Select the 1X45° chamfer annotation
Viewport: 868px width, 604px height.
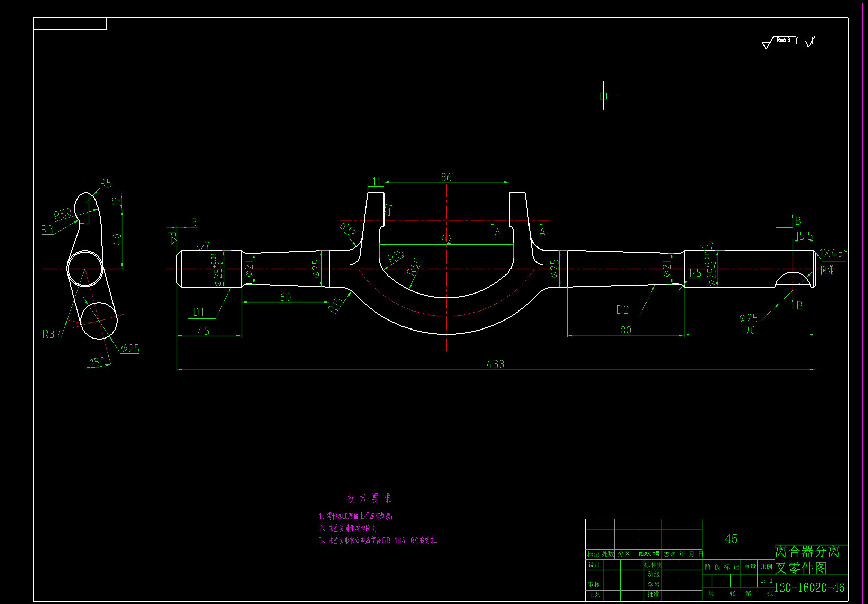834,253
